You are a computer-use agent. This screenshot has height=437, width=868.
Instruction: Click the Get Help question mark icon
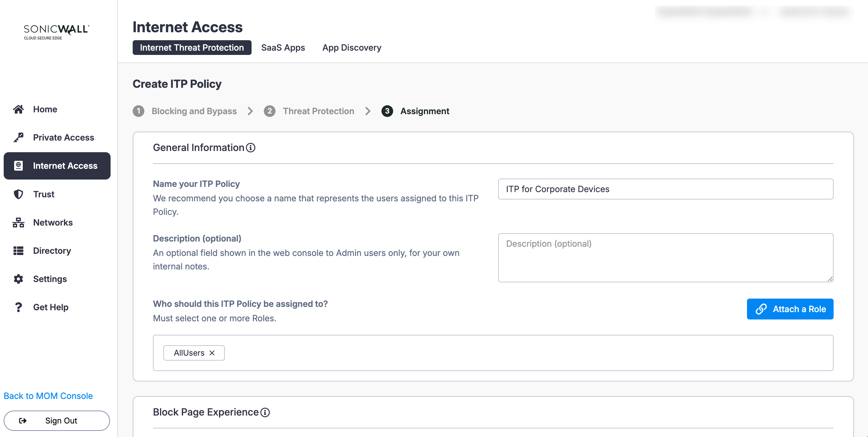tap(18, 307)
